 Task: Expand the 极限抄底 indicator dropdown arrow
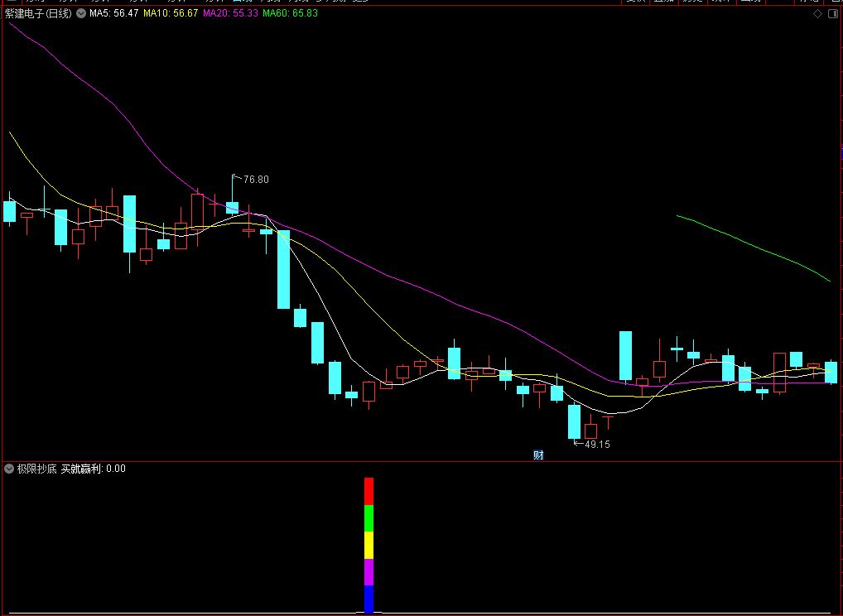click(x=9, y=469)
